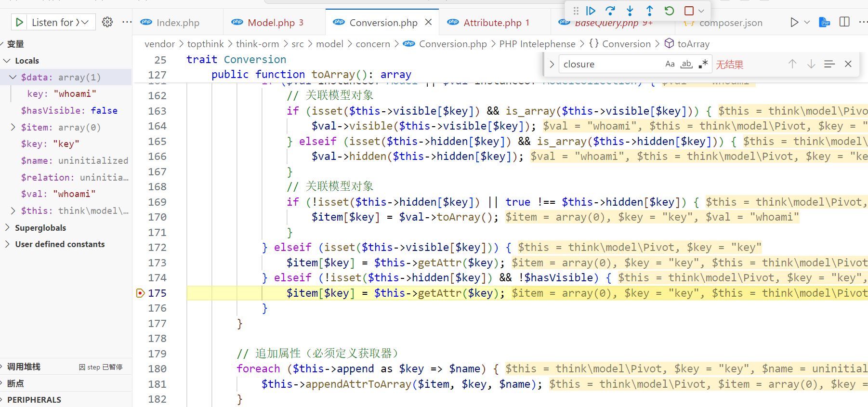This screenshot has width=868, height=407.
Task: Switch to the Model.php tab
Action: pos(275,23)
